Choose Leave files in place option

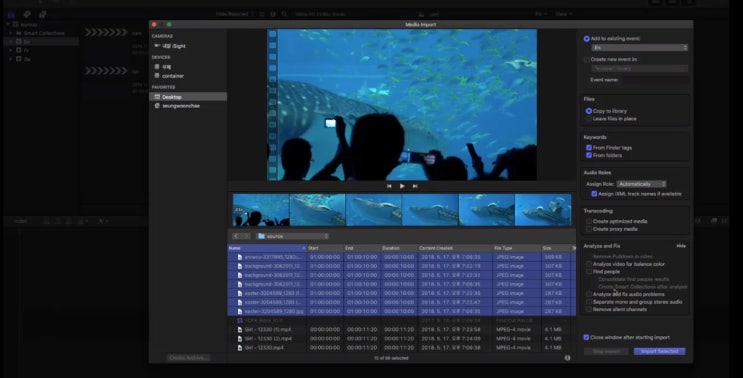click(x=589, y=118)
